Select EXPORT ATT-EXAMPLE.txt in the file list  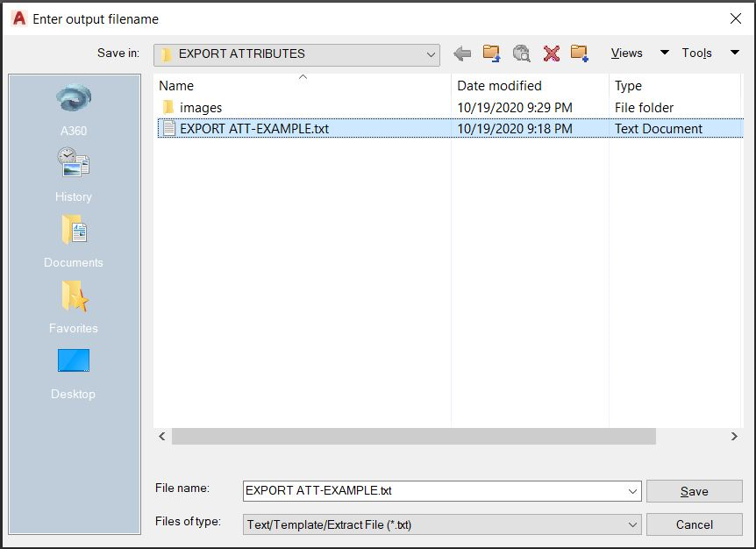coord(450,129)
